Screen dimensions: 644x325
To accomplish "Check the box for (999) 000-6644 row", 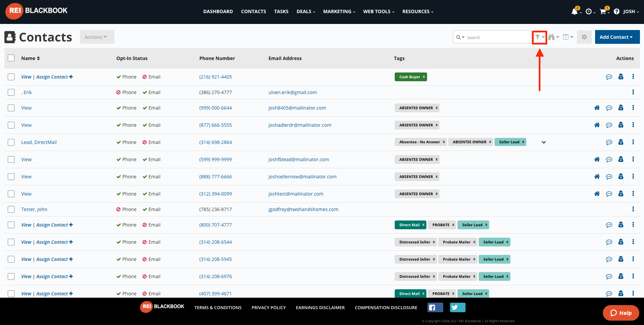I will coord(11,108).
